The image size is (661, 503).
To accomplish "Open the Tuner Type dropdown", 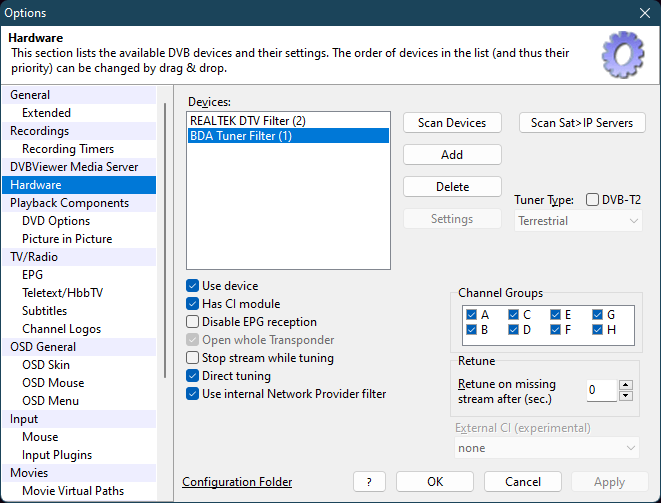I will 578,221.
